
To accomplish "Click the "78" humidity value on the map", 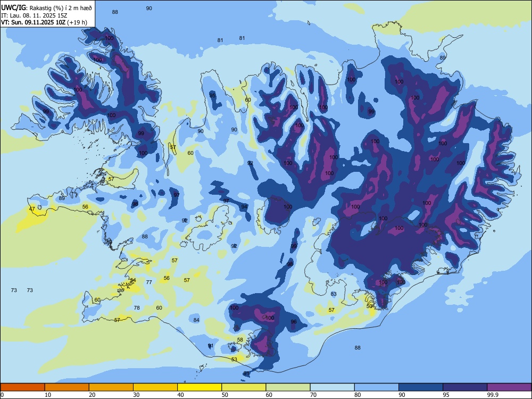I will [137, 307].
